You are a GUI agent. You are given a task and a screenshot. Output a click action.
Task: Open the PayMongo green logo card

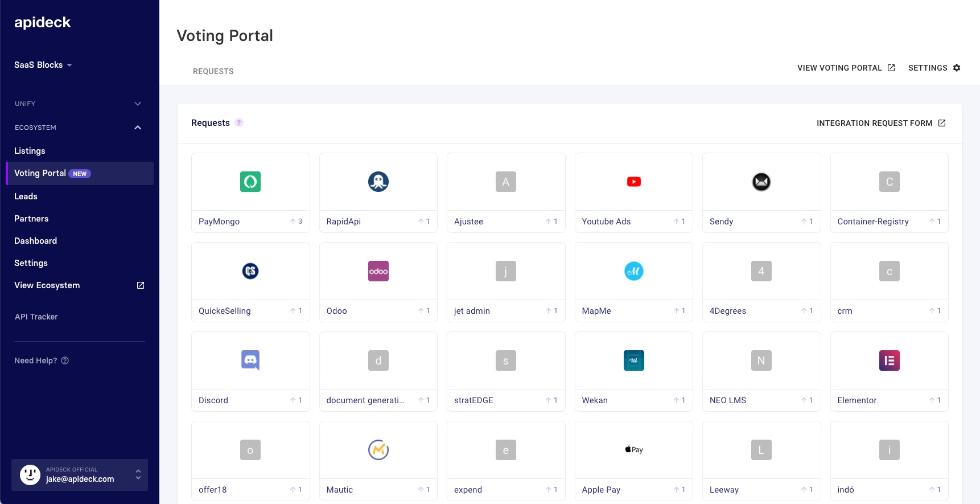click(x=250, y=182)
